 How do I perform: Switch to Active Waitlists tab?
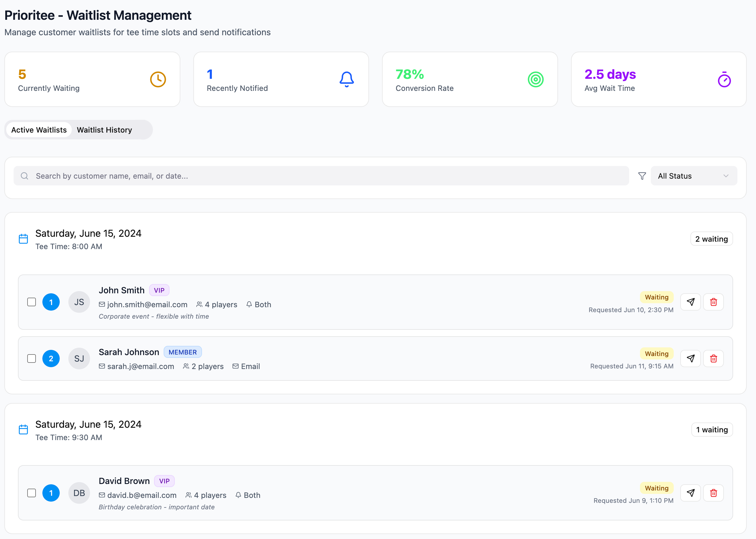(39, 130)
